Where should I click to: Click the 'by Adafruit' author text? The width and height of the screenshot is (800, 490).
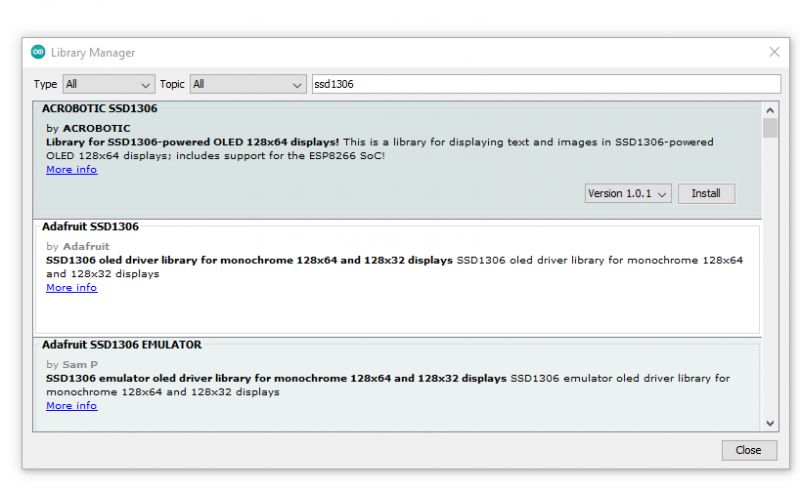[x=78, y=246]
